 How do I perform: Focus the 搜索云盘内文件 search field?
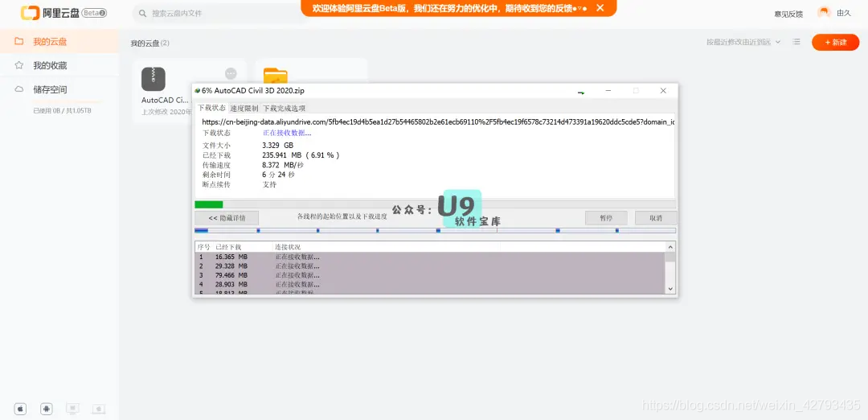click(x=219, y=13)
